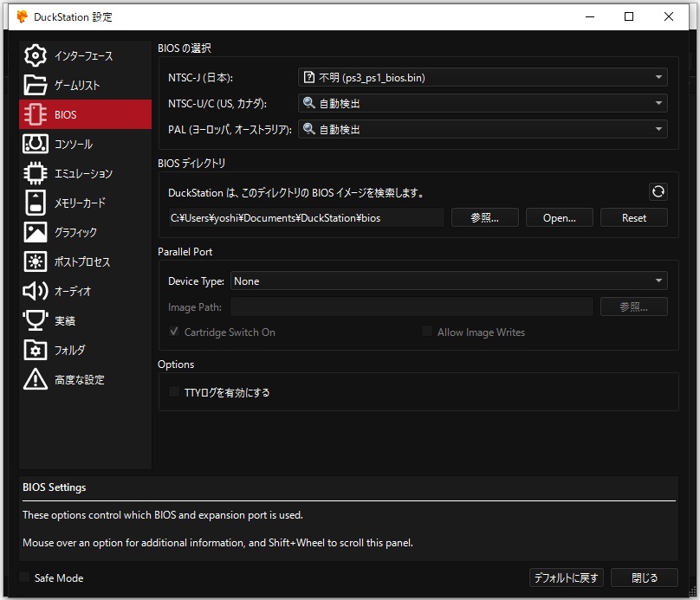The image size is (700, 600).
Task: Toggle Cartridge Switch On checkbox
Action: pos(174,332)
